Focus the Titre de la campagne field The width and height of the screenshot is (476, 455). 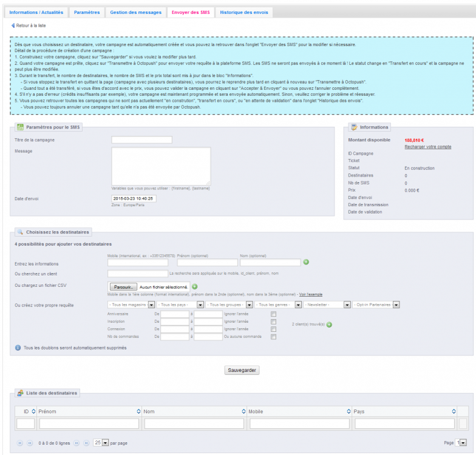142,140
